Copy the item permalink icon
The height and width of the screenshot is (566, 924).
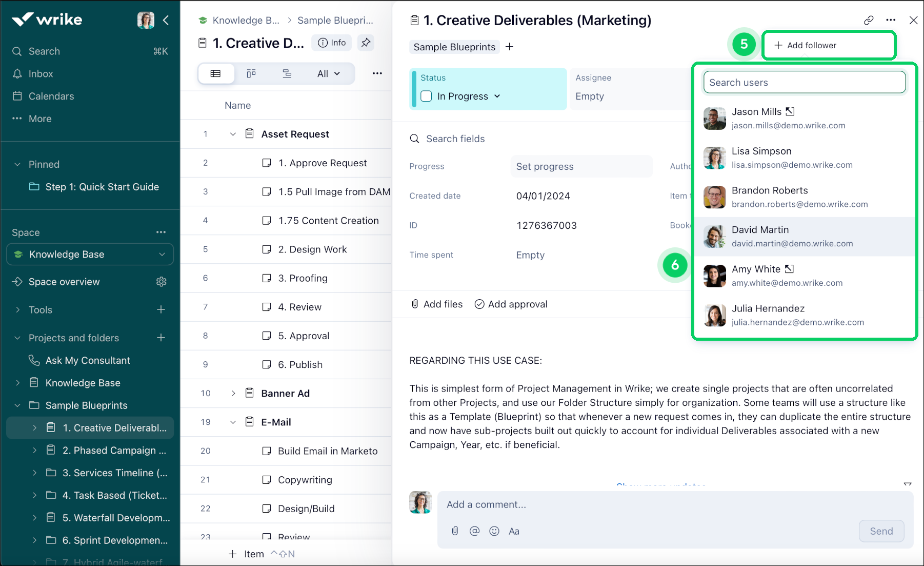[x=869, y=20]
